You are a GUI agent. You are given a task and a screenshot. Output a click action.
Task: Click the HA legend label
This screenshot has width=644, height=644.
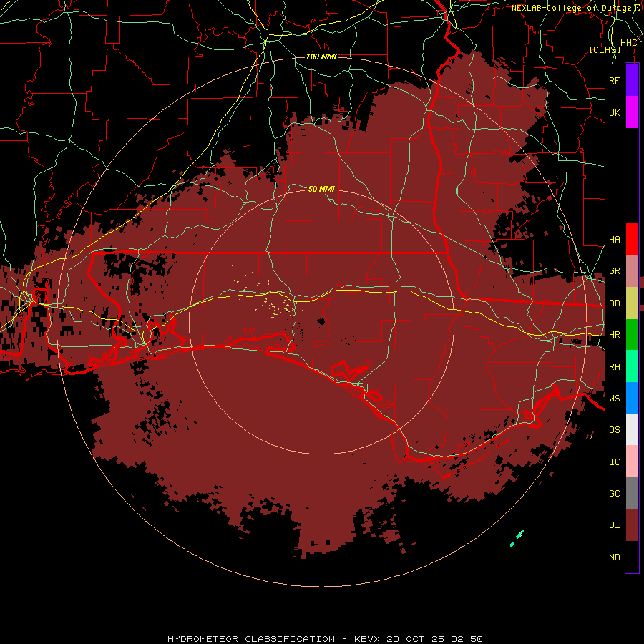coord(614,239)
